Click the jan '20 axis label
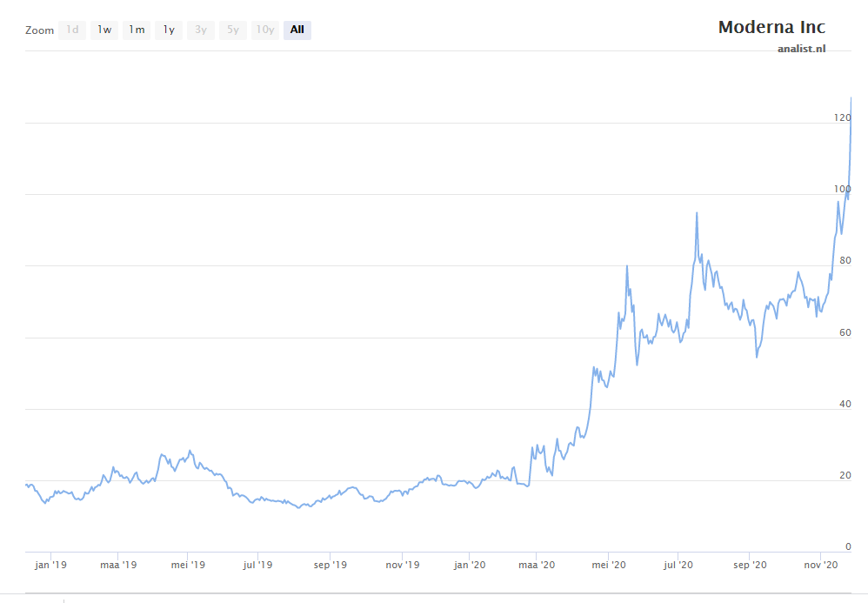868x603 pixels. point(470,565)
